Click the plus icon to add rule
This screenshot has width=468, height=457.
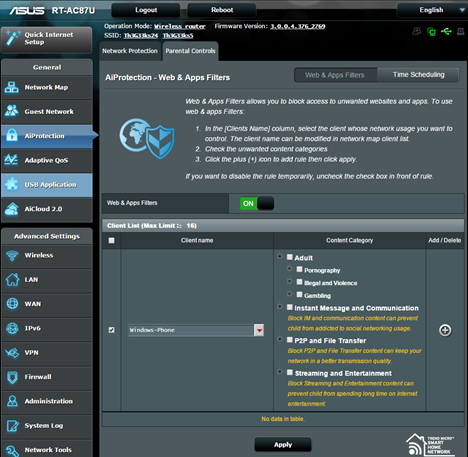(445, 330)
